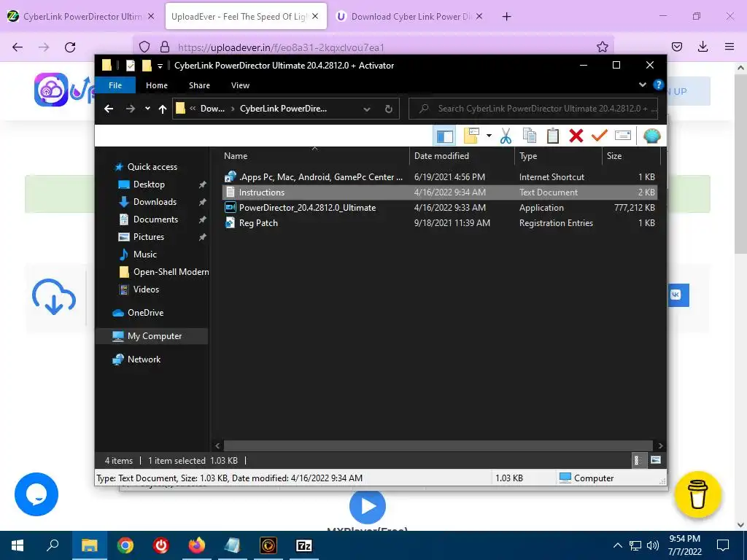Sort by Type column header
This screenshot has width=747, height=560.
(x=558, y=156)
